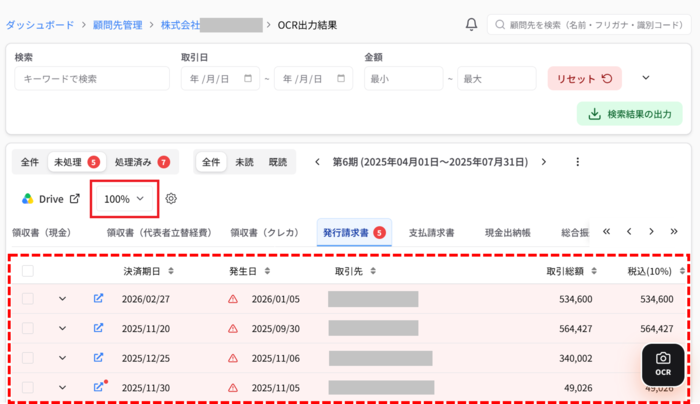
Task: Click the warning icon beside 2025/11/06
Action: click(233, 358)
